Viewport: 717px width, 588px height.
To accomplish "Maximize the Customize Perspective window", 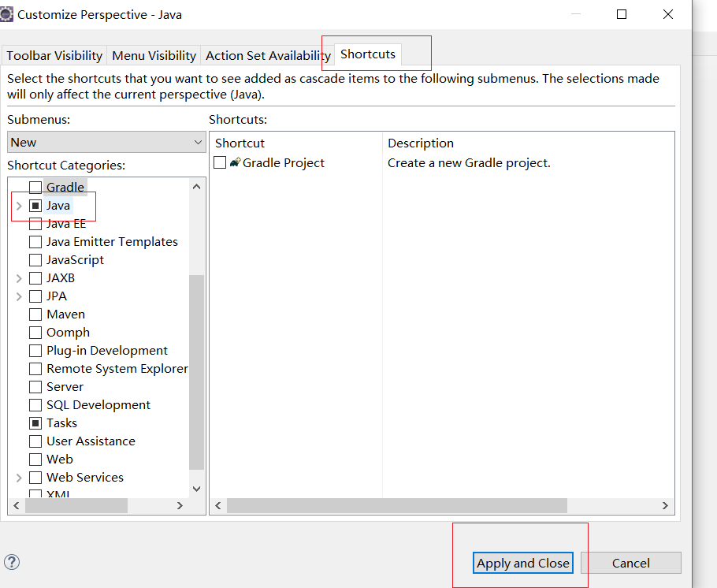I will pyautogui.click(x=622, y=14).
